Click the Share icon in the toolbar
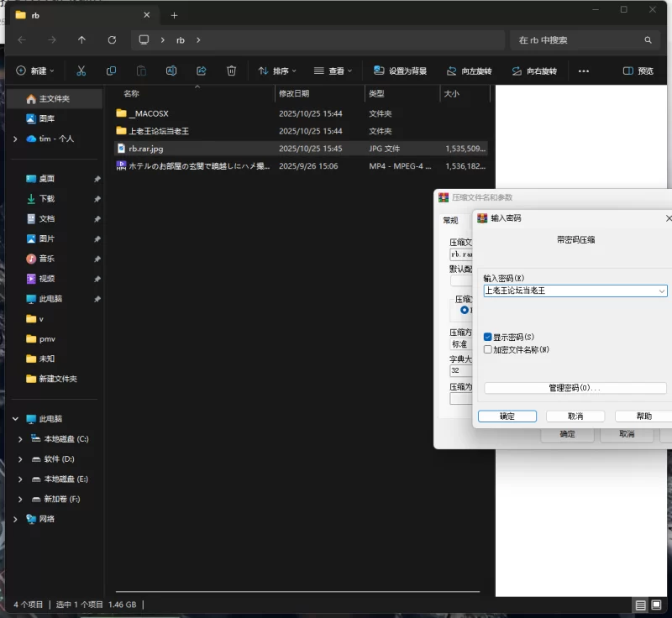This screenshot has width=672, height=618. point(202,71)
